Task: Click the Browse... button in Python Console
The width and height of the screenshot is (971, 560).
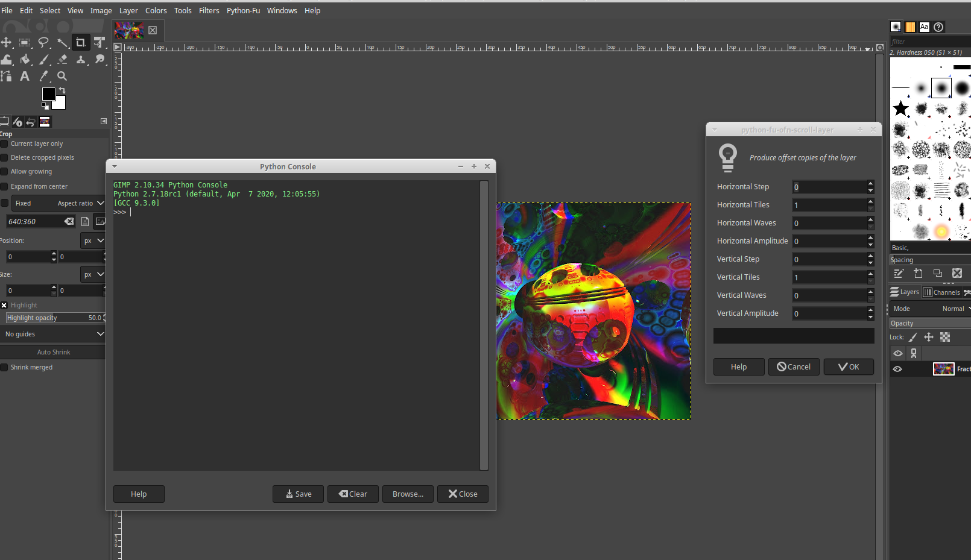Action: 408,494
